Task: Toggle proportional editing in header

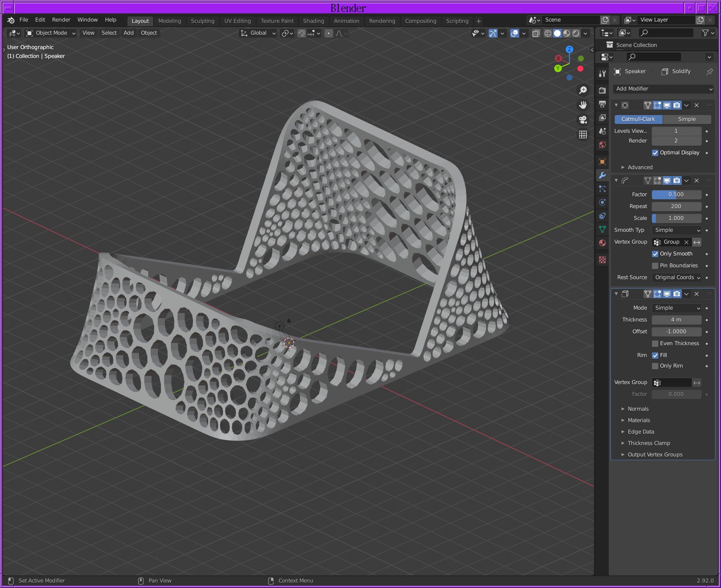Action: (x=329, y=33)
